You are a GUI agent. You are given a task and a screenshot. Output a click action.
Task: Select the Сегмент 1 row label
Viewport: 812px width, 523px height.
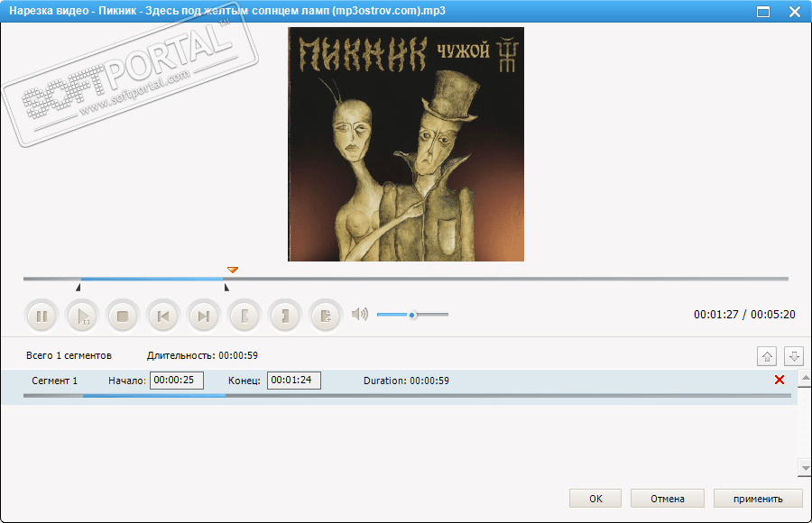coord(54,381)
